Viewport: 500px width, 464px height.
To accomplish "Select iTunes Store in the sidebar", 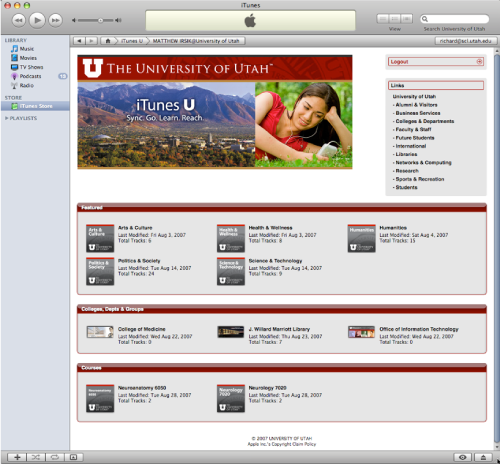I will [x=35, y=106].
